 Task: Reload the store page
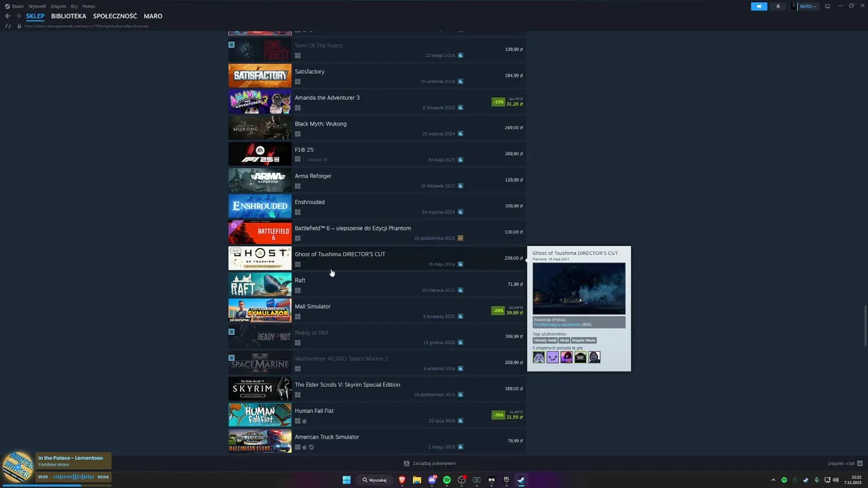click(x=8, y=26)
